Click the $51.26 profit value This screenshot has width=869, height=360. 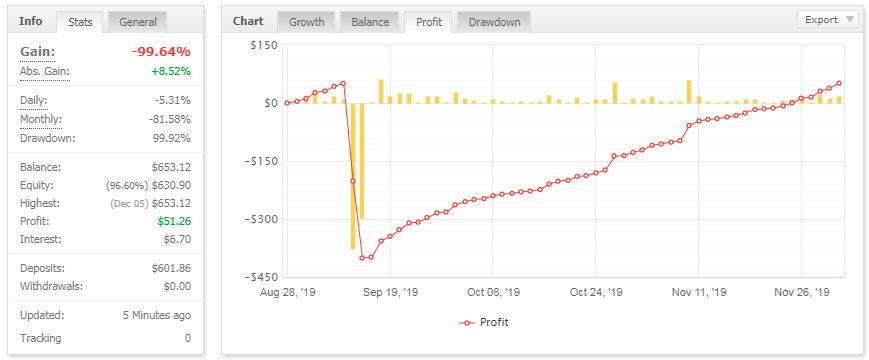[173, 222]
